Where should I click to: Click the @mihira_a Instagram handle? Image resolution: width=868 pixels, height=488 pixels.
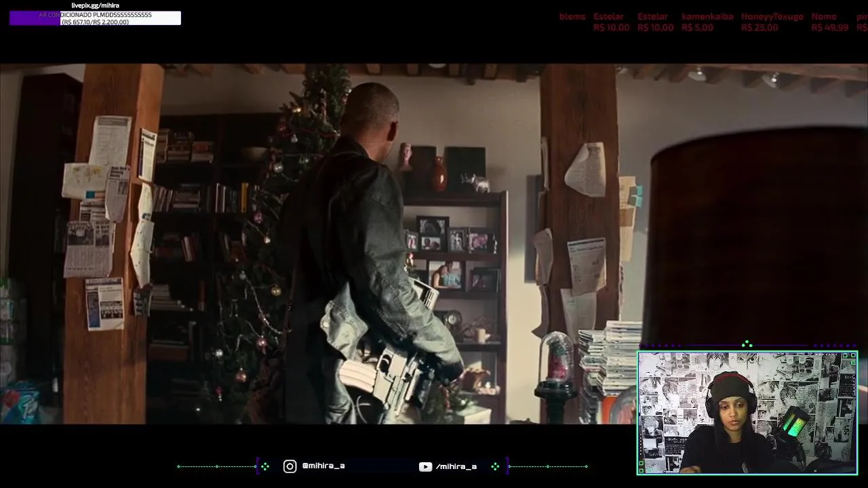pos(323,466)
